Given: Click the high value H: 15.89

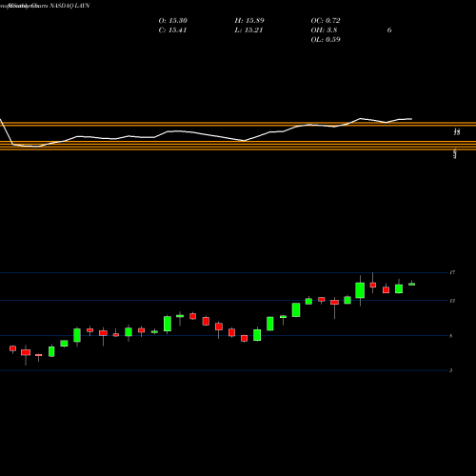Looking at the screenshot, I should tap(249, 21).
